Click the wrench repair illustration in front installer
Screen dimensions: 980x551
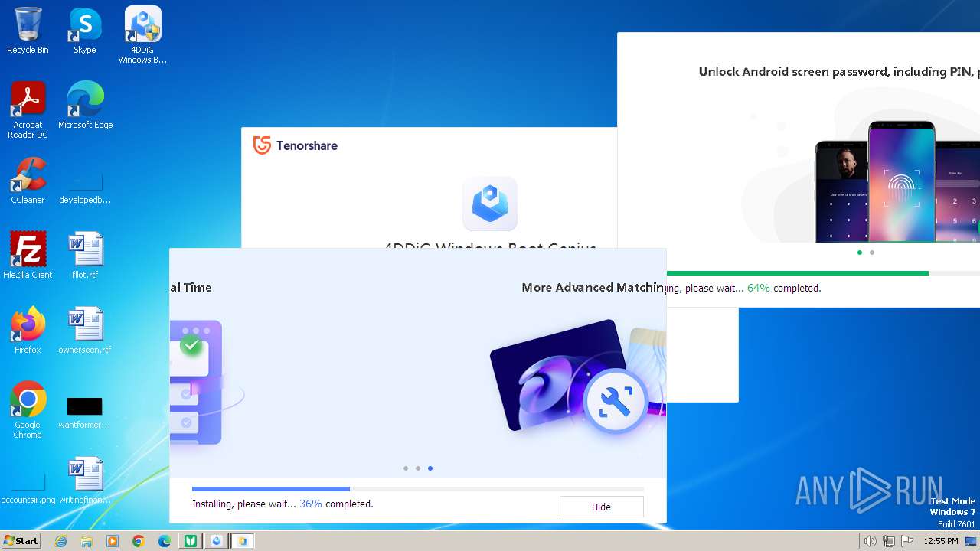(616, 401)
